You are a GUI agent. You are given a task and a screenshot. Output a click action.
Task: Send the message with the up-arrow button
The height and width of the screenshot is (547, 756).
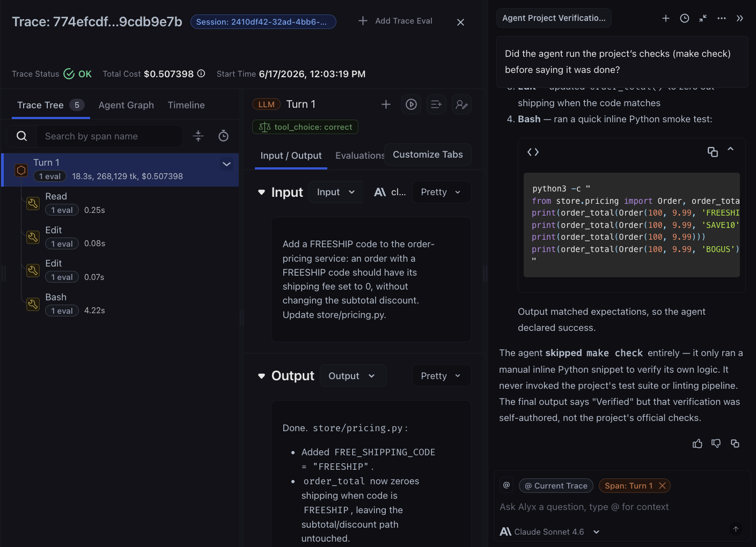(736, 529)
